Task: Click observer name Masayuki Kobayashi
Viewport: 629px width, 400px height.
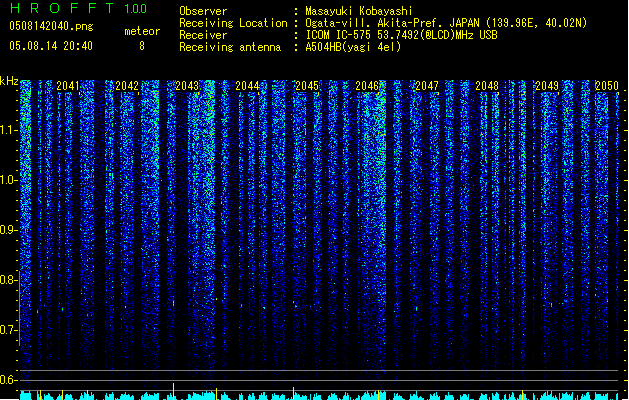Action: click(x=359, y=11)
